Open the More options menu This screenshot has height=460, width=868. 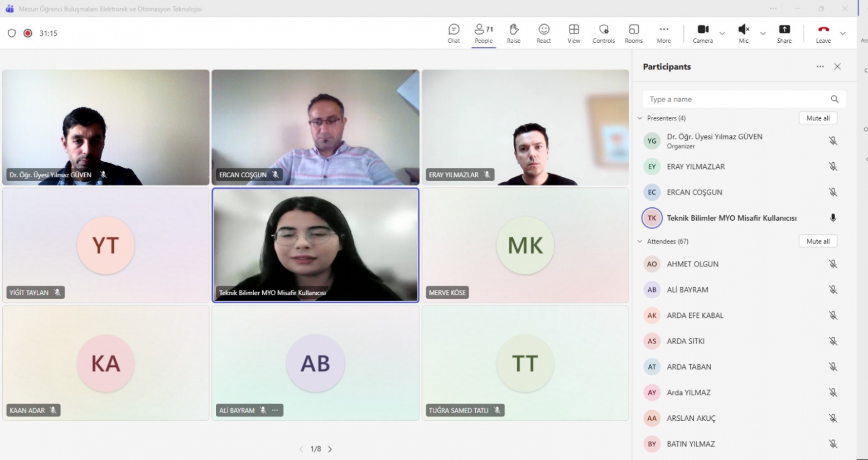663,33
